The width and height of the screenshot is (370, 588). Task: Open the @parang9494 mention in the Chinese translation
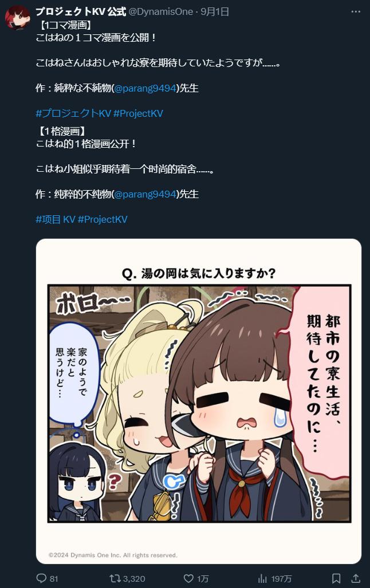tap(145, 194)
